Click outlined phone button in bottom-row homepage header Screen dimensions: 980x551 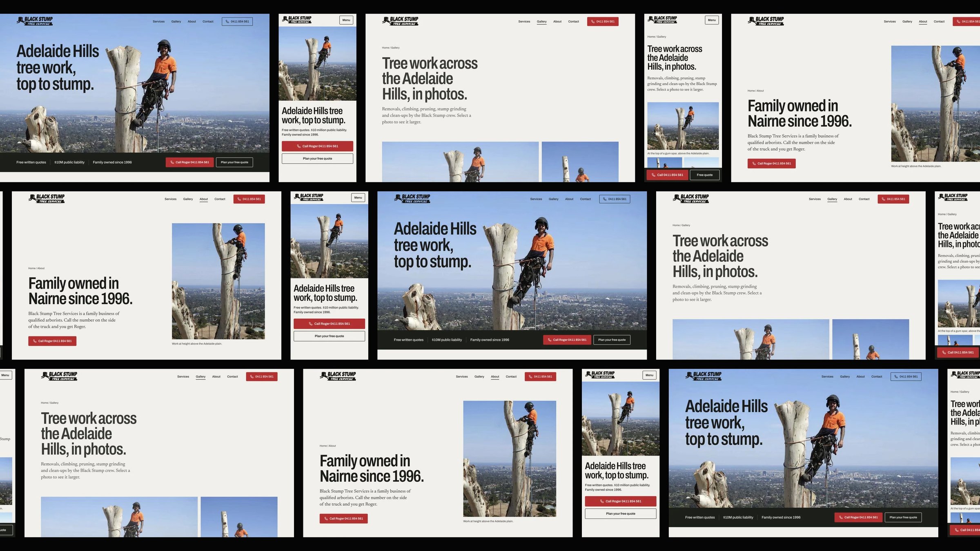(x=906, y=377)
